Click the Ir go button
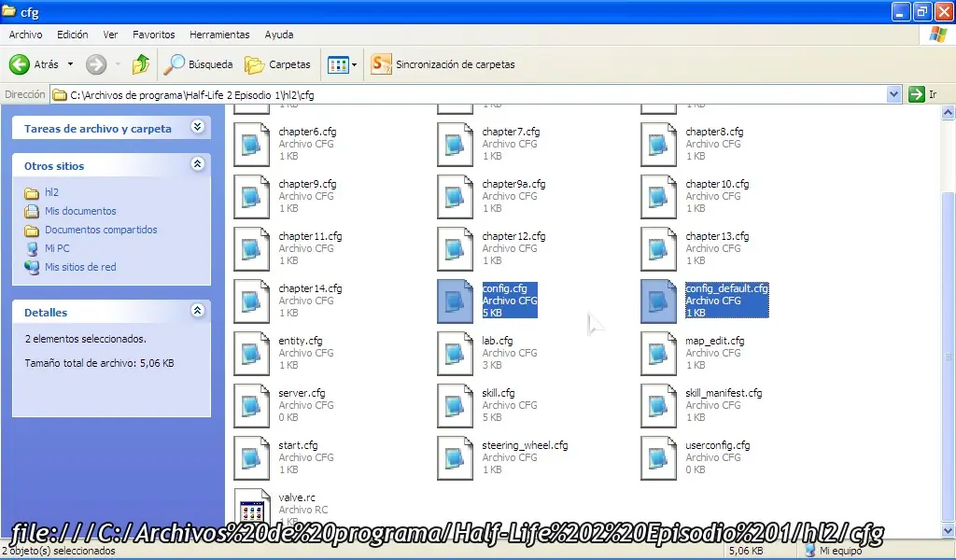 (x=923, y=94)
